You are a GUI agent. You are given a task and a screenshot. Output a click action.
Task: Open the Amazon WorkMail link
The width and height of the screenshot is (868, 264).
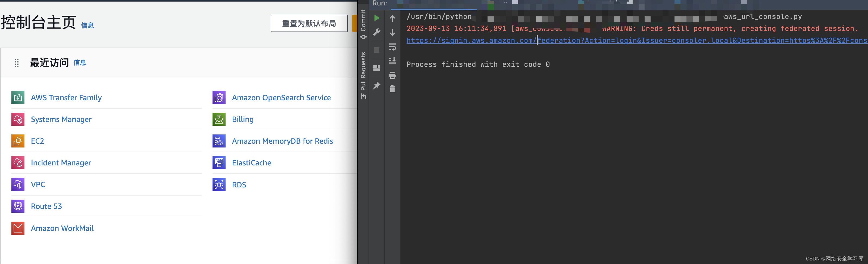pos(62,228)
